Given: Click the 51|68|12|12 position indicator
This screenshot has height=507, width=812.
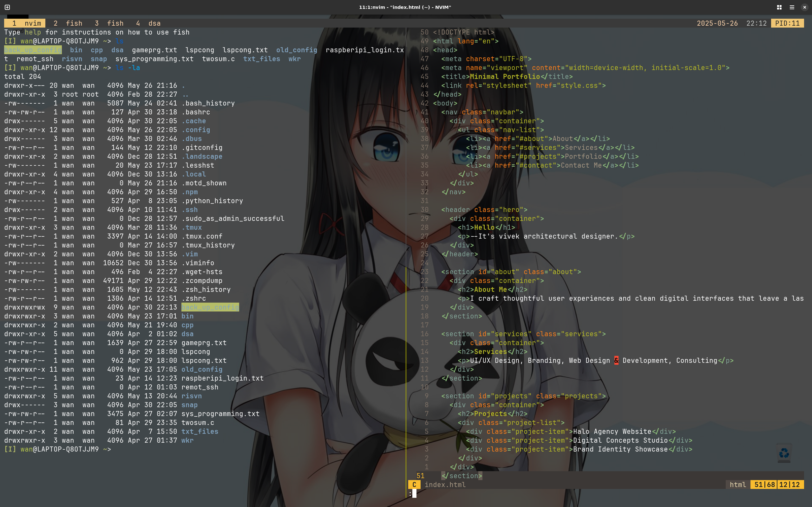Looking at the screenshot, I should point(777,485).
